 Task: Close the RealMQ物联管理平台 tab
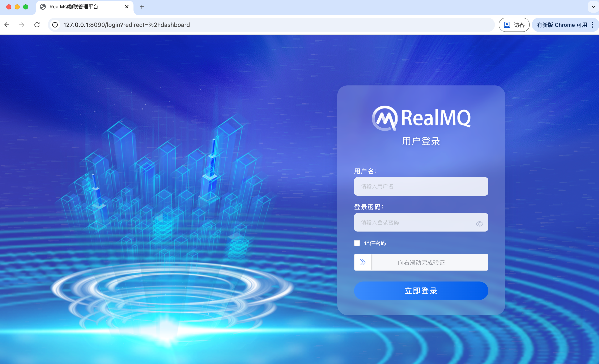click(127, 7)
